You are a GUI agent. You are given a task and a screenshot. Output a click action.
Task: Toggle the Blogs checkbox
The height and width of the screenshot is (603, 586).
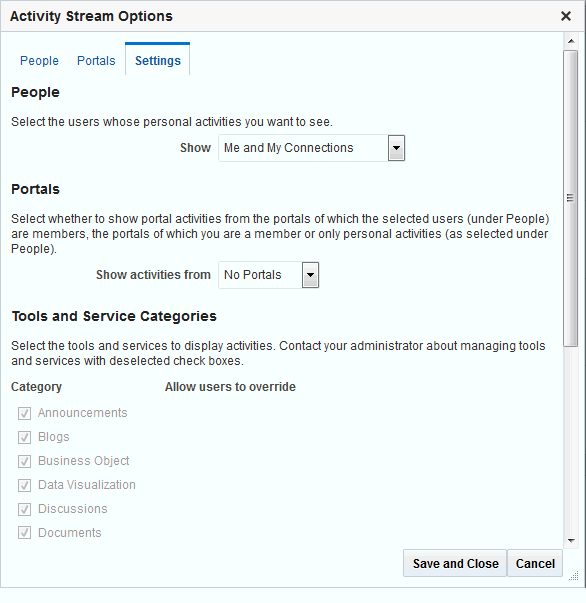tap(24, 437)
